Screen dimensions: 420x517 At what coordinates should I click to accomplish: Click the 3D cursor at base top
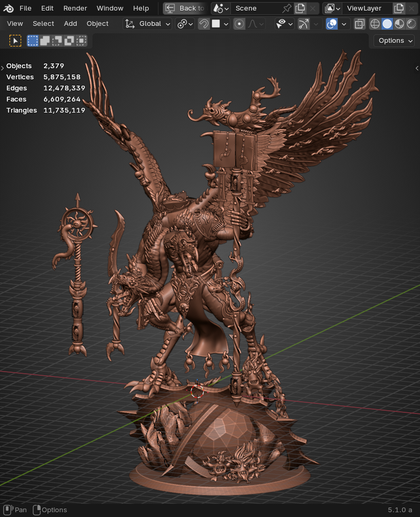click(x=197, y=391)
